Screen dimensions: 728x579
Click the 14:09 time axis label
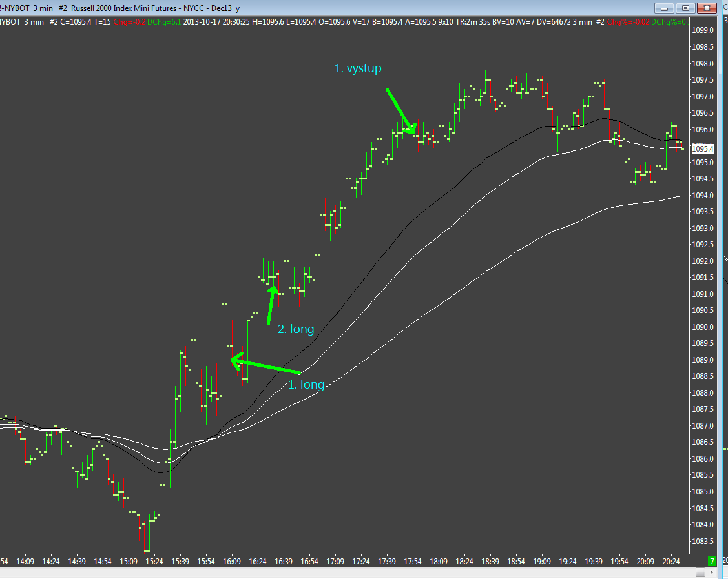(x=25, y=562)
